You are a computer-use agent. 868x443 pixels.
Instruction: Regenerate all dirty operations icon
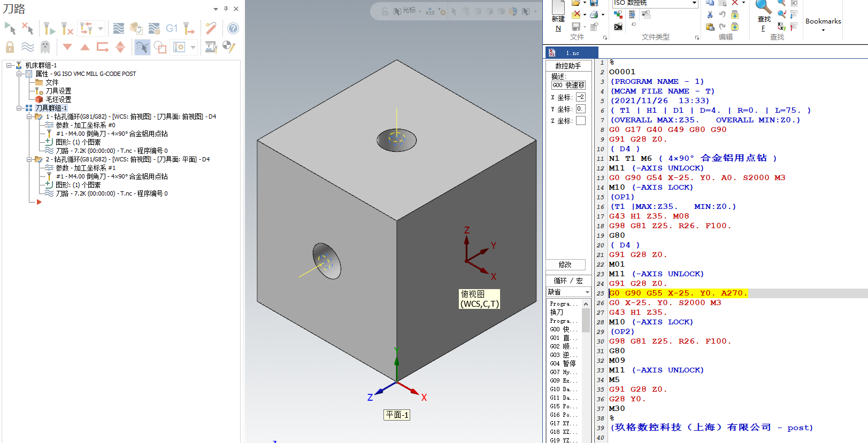pyautogui.click(x=67, y=28)
